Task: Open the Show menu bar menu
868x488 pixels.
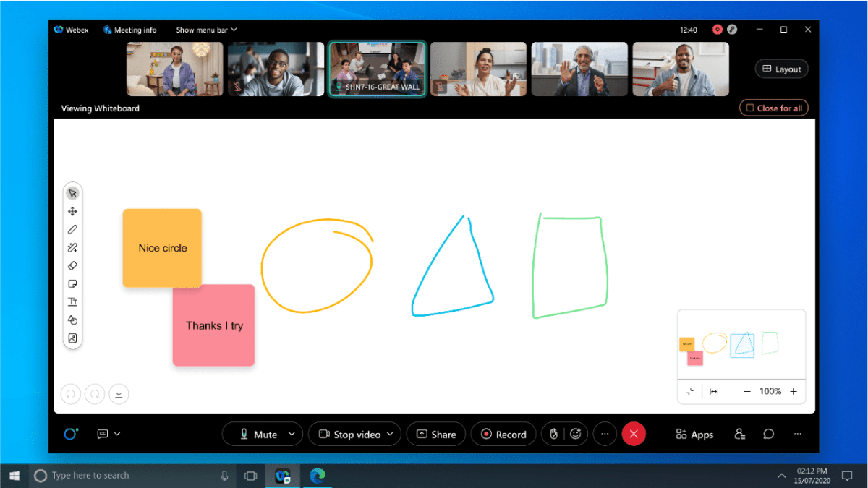Action: coord(206,30)
